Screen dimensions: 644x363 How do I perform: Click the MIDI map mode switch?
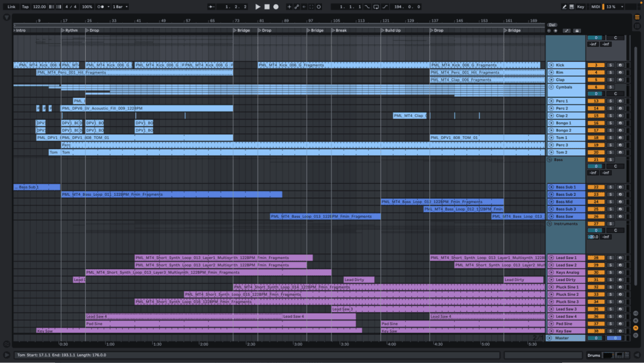click(595, 7)
